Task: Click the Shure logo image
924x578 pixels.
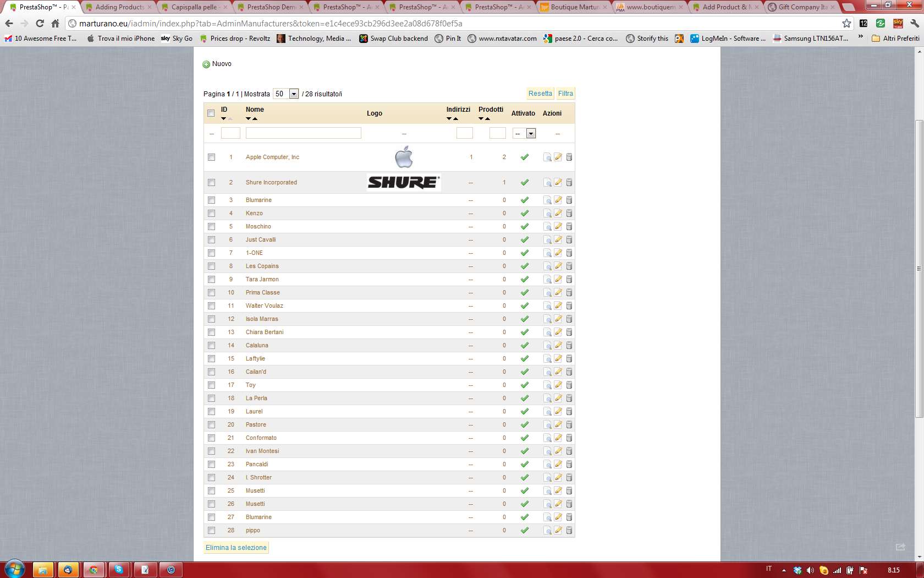Action: click(404, 182)
